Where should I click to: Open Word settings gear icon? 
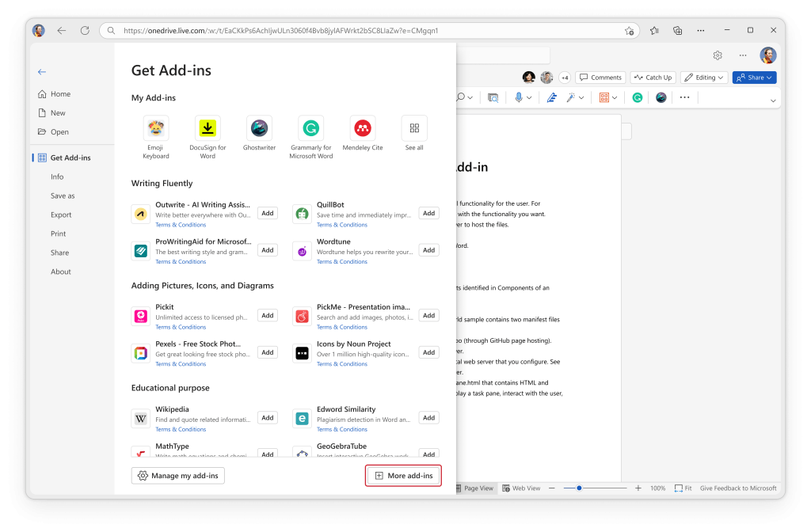(x=718, y=55)
